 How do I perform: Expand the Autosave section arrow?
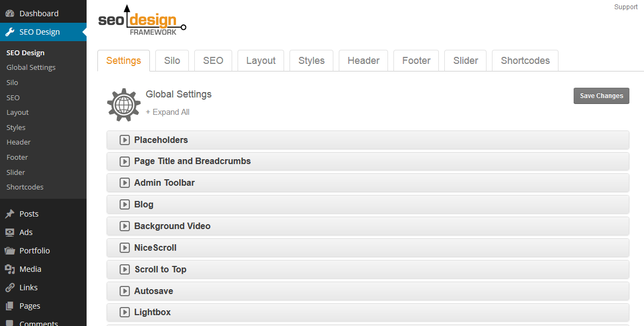pos(124,291)
